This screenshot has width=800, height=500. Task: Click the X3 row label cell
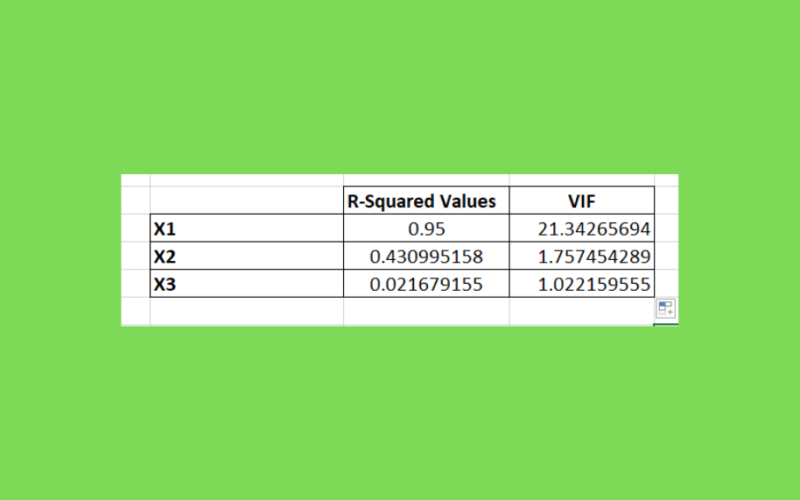tap(247, 283)
